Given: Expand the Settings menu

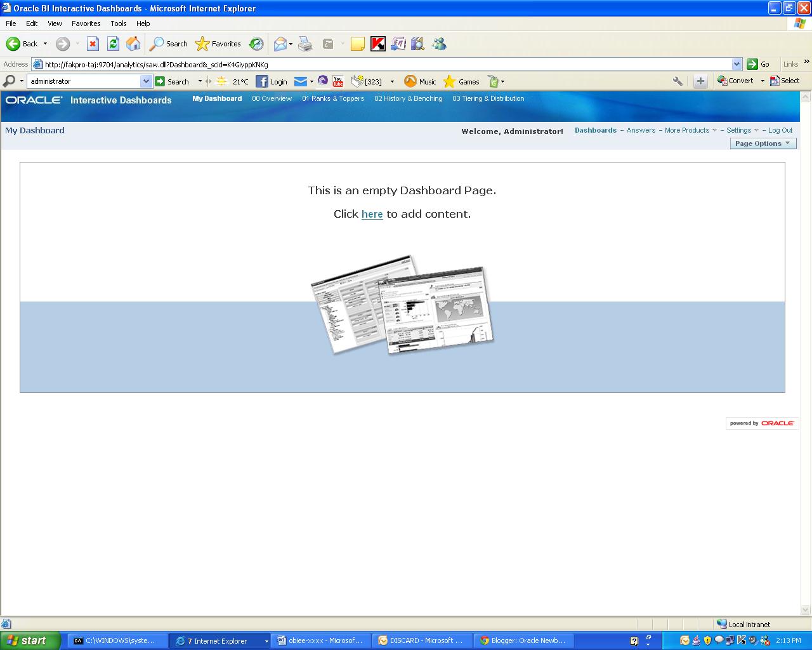Looking at the screenshot, I should pyautogui.click(x=742, y=130).
